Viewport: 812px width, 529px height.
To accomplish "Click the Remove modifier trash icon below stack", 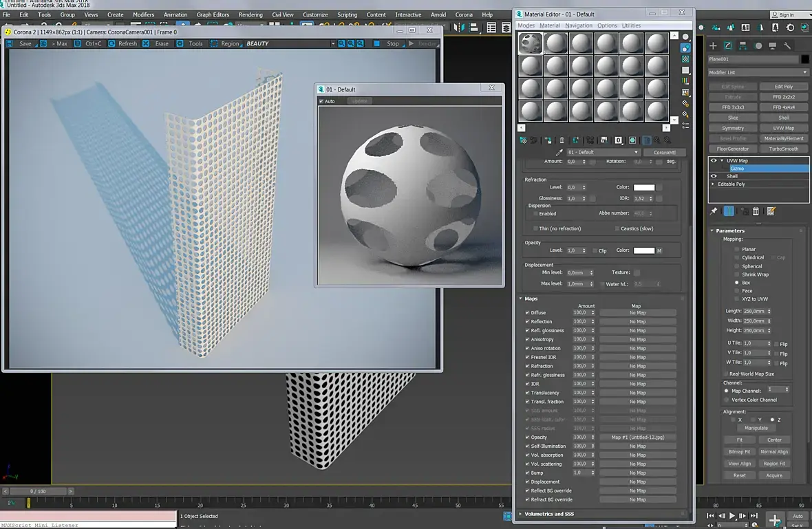I will tap(756, 211).
